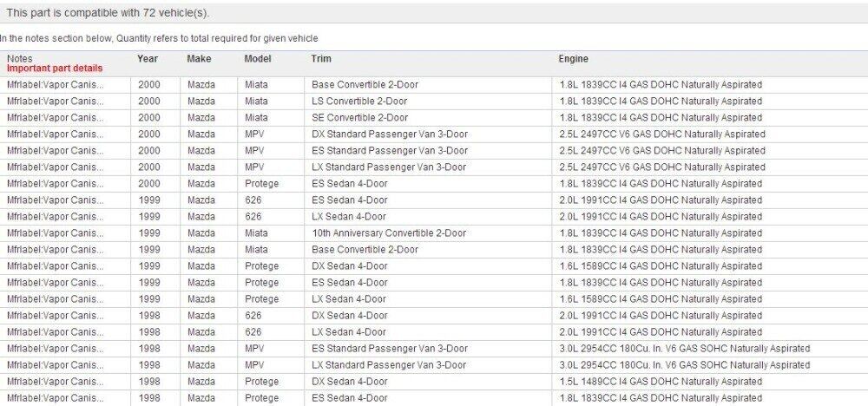This screenshot has height=406, width=868.
Task: Select the 2000 Protege ES Sedan 4-Door trim
Action: (349, 184)
